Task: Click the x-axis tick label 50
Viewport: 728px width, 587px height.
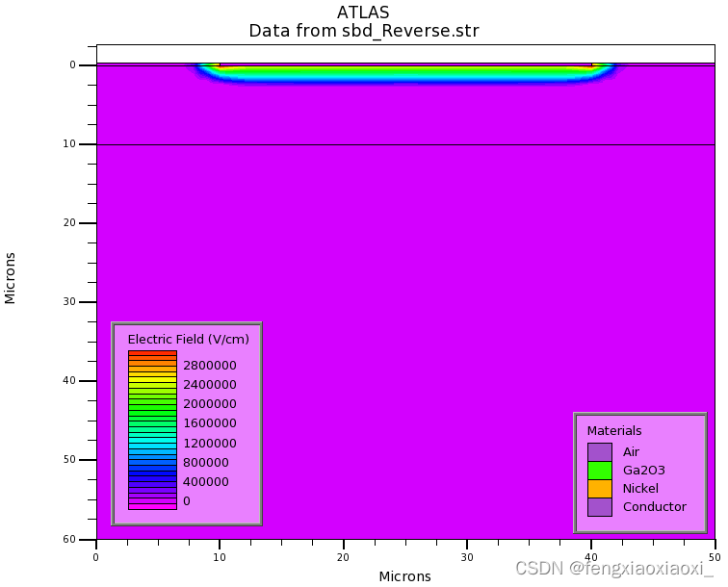Action: [x=715, y=557]
